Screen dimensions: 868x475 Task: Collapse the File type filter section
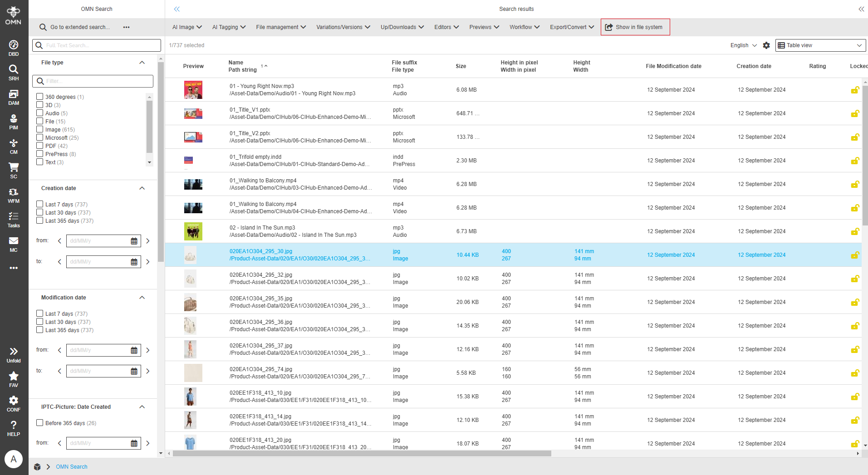(142, 63)
